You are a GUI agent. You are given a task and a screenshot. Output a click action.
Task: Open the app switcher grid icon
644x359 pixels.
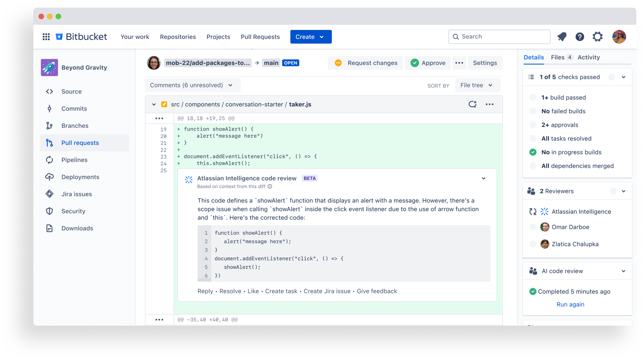(x=46, y=37)
